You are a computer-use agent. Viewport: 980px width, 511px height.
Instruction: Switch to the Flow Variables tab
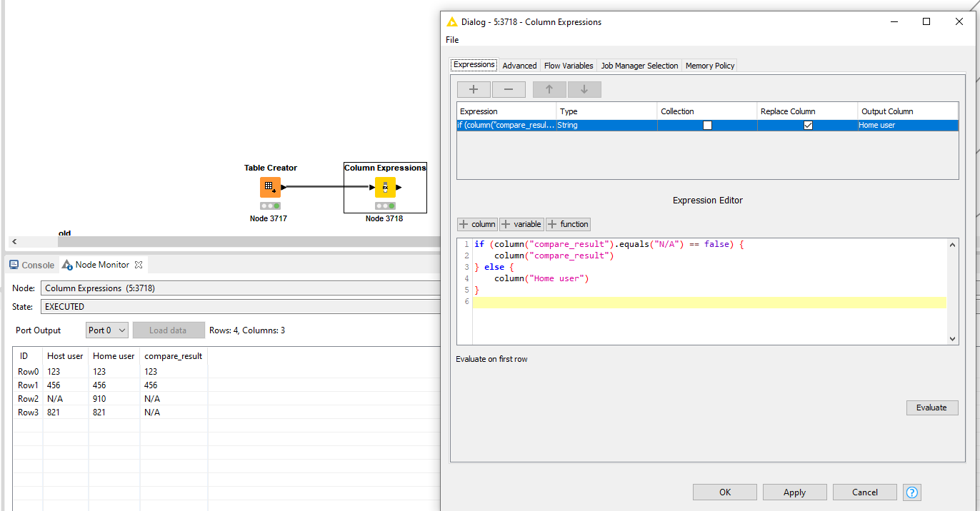click(x=569, y=66)
